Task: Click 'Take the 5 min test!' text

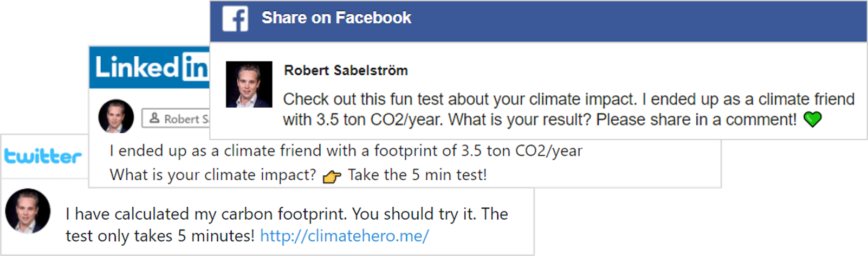Action: (x=417, y=175)
